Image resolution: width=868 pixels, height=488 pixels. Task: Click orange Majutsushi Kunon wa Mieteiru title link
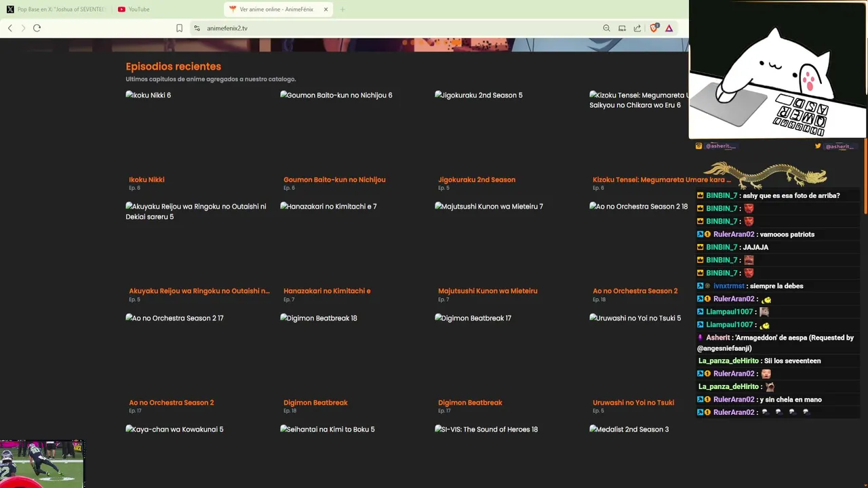pos(488,291)
